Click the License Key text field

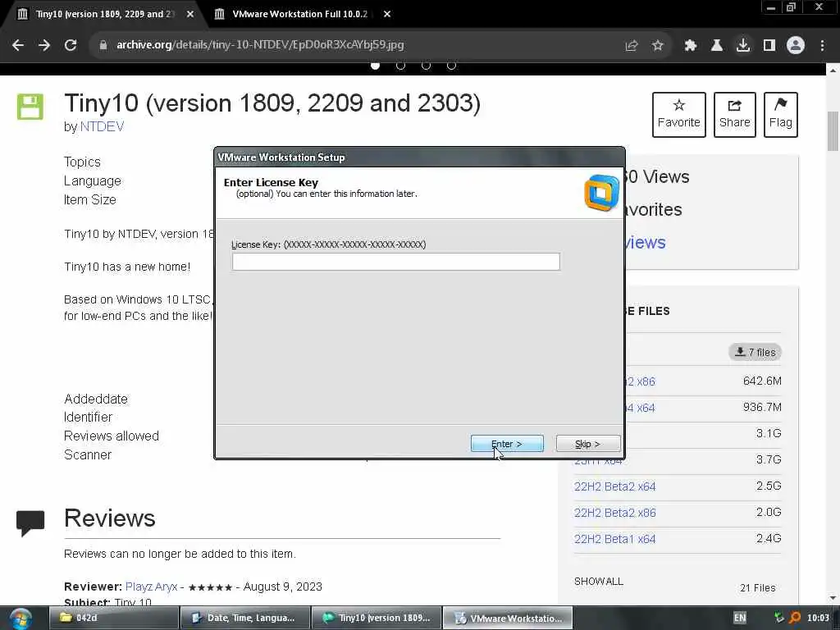(396, 262)
